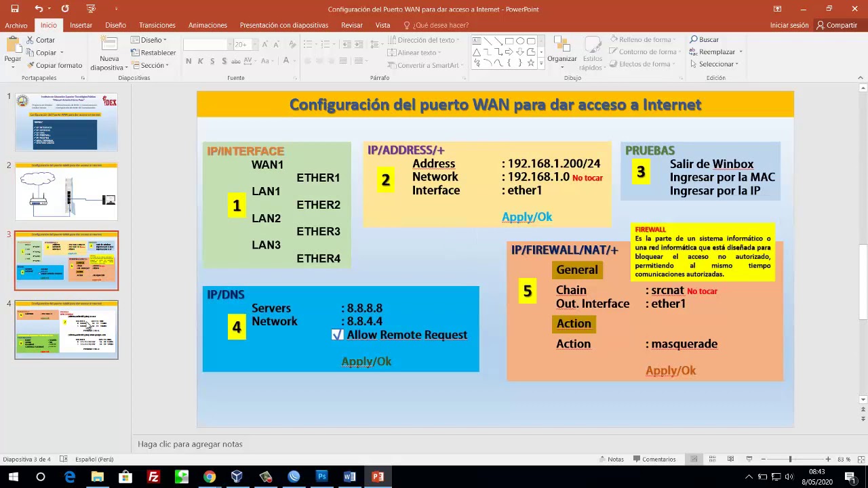Image resolution: width=868 pixels, height=488 pixels.
Task: Open Chrome from the taskbar
Action: [x=210, y=477]
